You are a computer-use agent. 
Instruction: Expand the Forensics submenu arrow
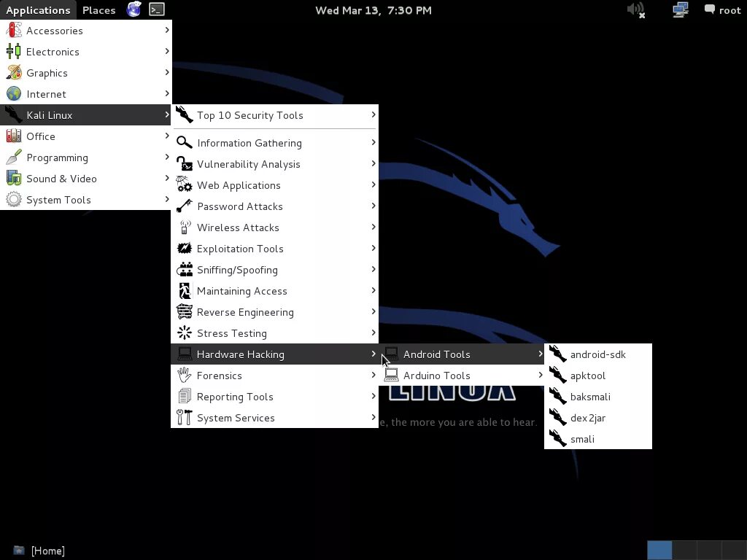point(373,376)
